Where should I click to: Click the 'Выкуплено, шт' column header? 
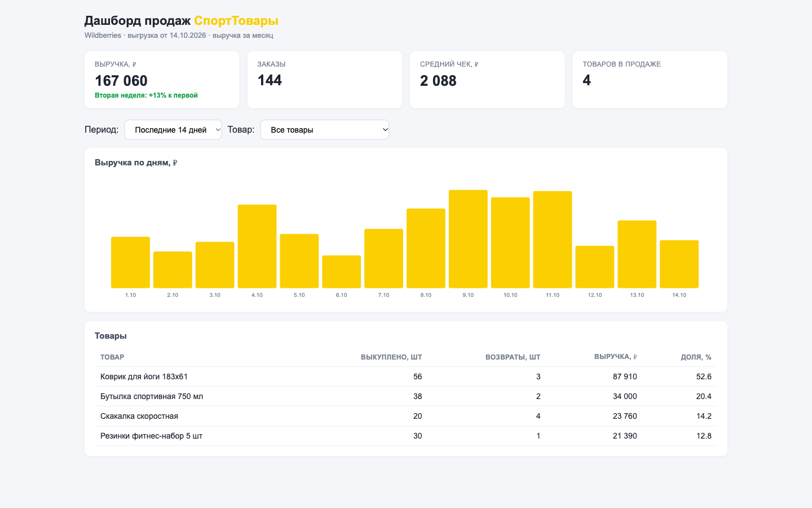pos(391,357)
